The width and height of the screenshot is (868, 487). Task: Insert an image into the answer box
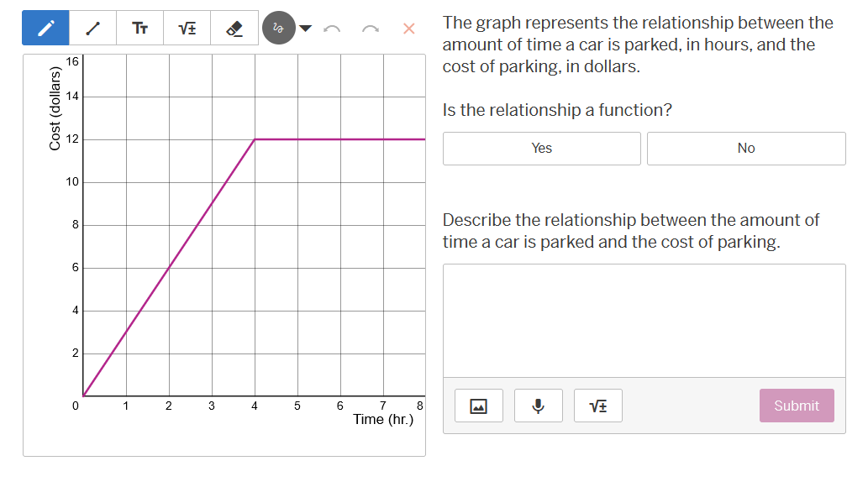click(478, 406)
